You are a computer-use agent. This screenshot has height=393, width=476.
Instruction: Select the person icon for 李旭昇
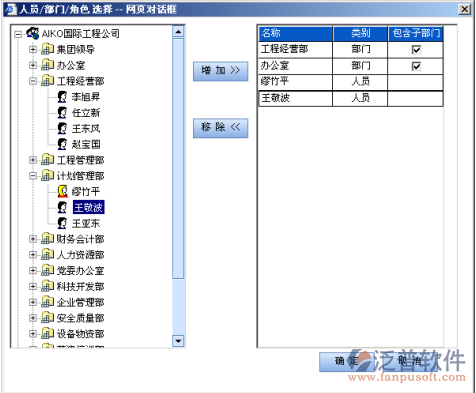click(62, 97)
